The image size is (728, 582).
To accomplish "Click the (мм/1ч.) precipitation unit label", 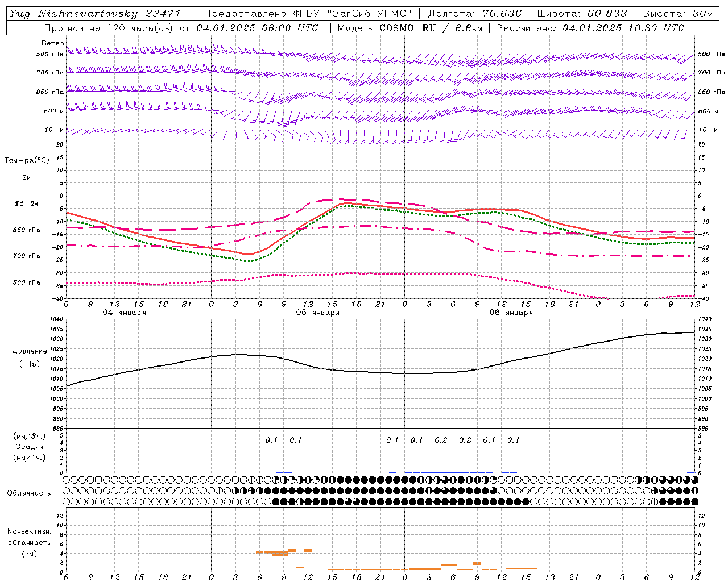I will (x=30, y=458).
